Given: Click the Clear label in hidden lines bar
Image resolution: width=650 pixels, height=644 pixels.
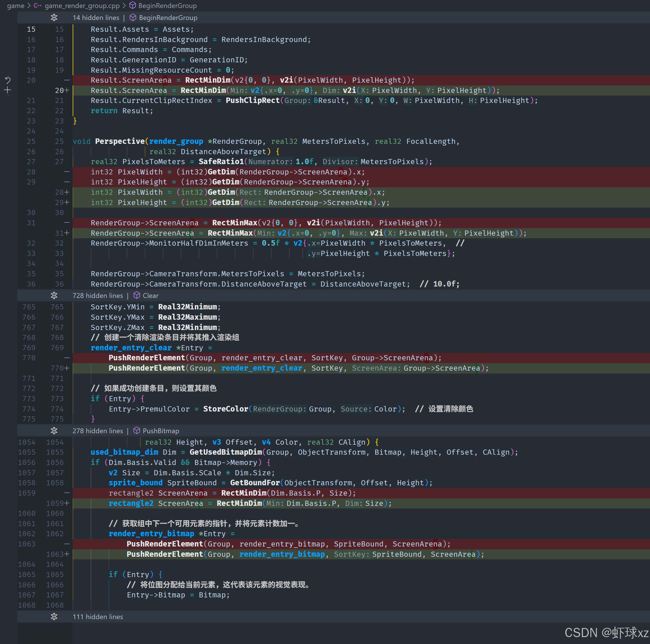Looking at the screenshot, I should point(150,296).
